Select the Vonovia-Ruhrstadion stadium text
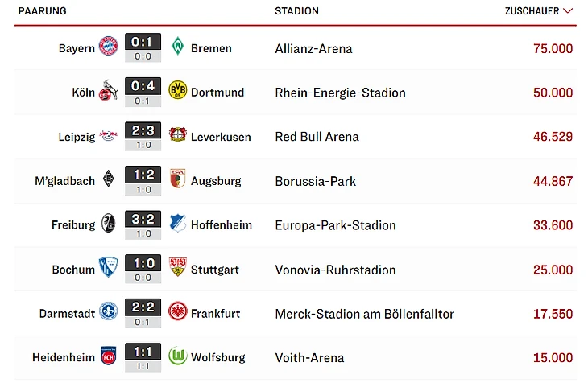Viewport: 588px width, 383px height. (335, 270)
